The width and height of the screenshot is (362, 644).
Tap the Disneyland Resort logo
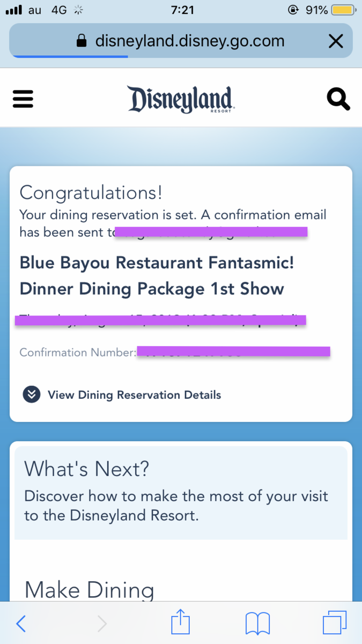pos(181,99)
